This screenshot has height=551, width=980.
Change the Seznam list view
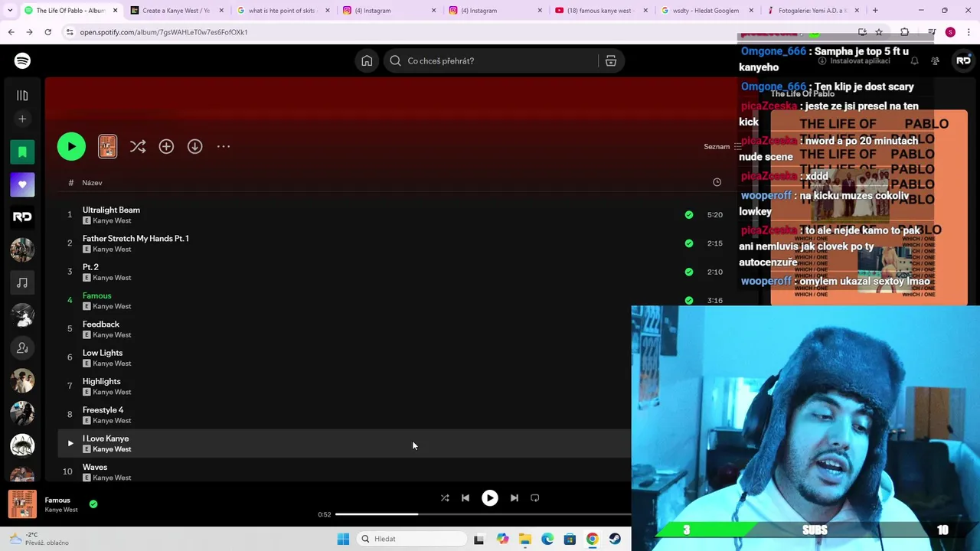pyautogui.click(x=722, y=146)
